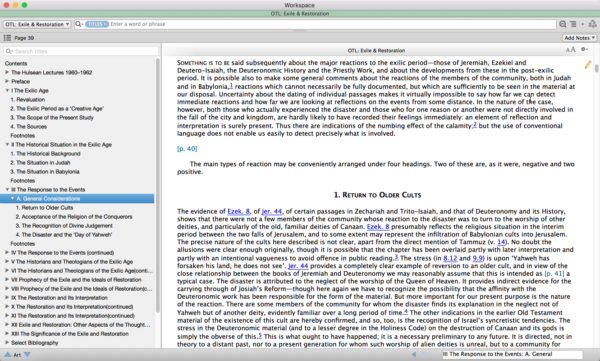600x361 pixels.
Task: Click the round plus button in toolbar
Action: click(x=582, y=24)
